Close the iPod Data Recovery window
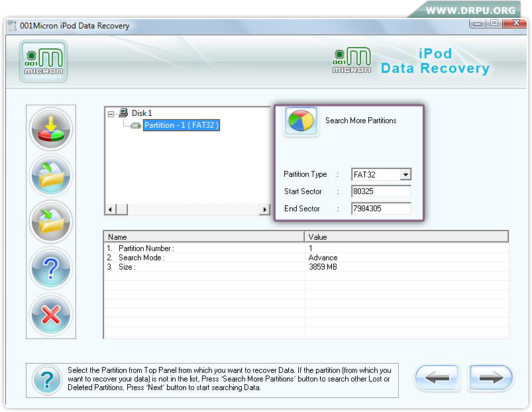Image resolution: width=532 pixels, height=412 pixels. pos(515,23)
